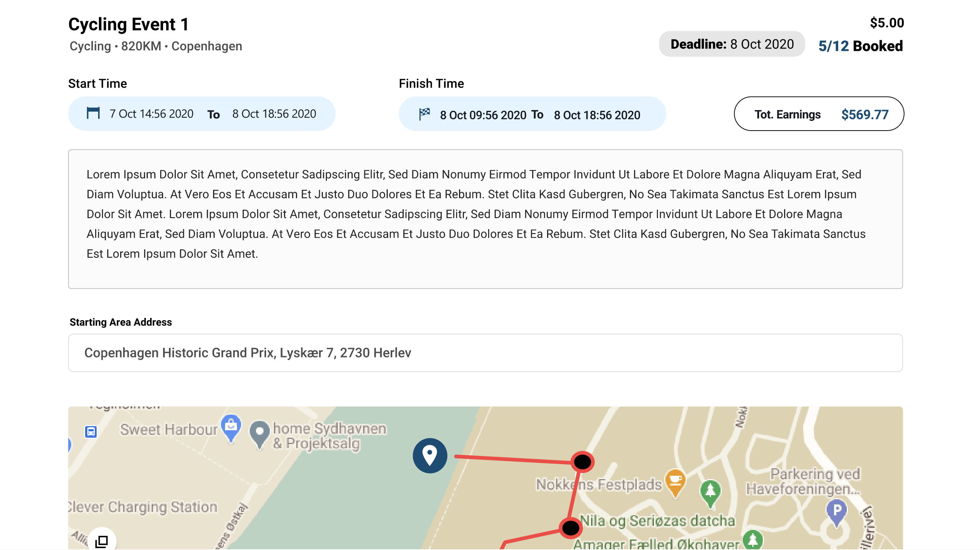Click the Tot. Earnings $569.77 button
980x550 pixels.
pyautogui.click(x=819, y=114)
